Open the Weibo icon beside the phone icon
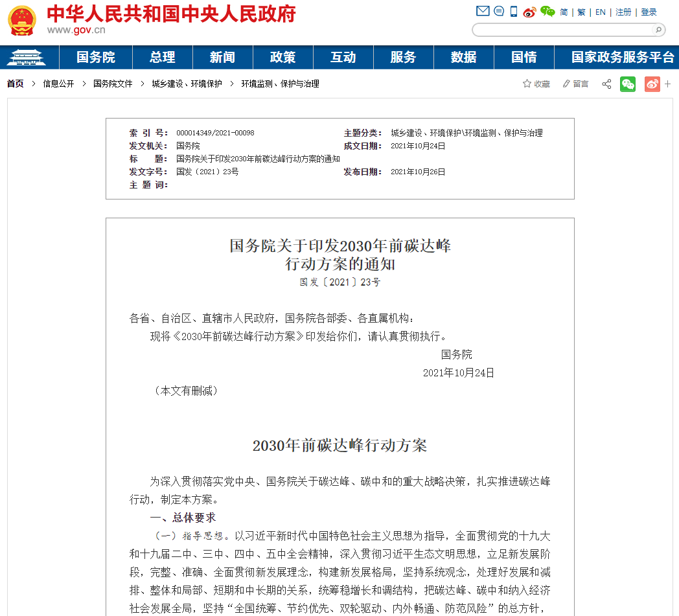The width and height of the screenshot is (679, 616). (529, 12)
